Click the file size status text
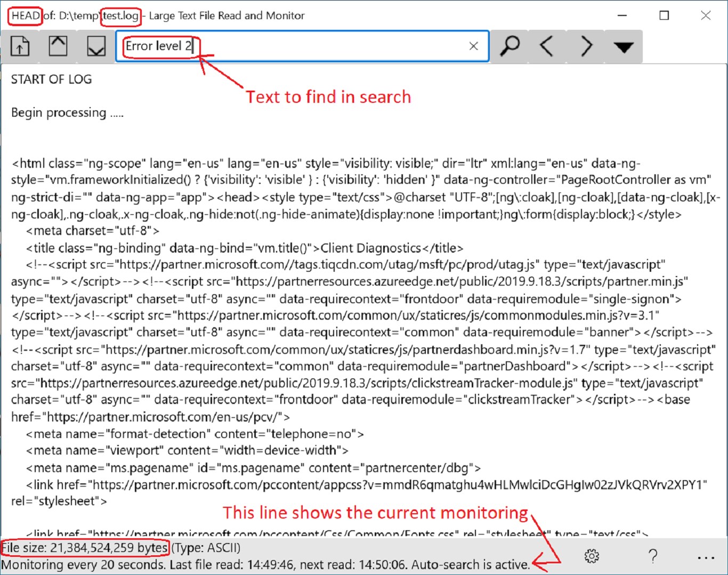Screen dimensions: 728x575 84,548
